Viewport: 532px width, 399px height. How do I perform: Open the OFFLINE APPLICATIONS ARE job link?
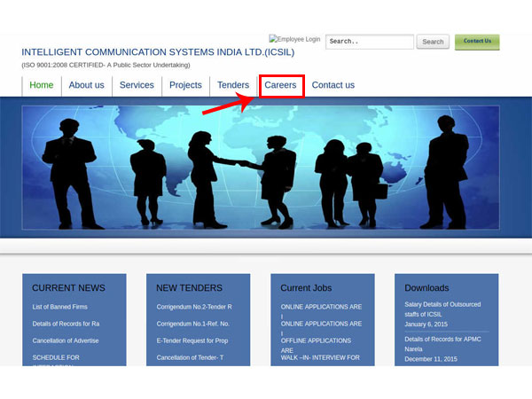pyautogui.click(x=316, y=345)
